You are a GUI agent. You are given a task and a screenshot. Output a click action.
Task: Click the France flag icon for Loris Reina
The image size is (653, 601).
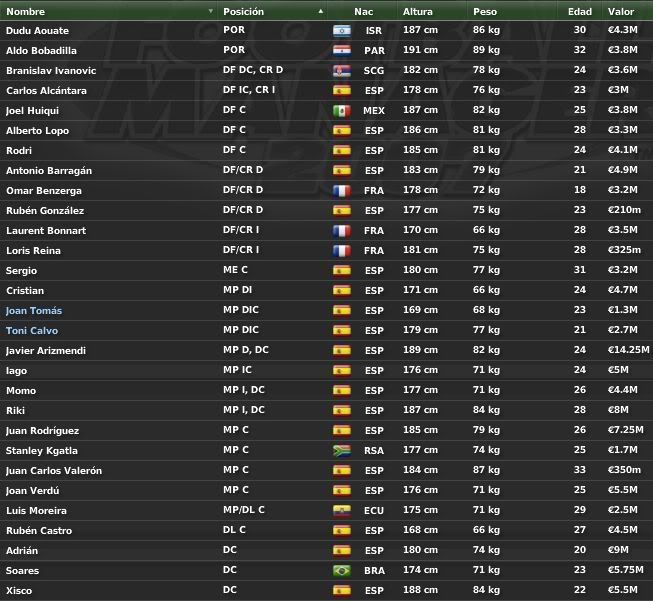tap(342, 251)
